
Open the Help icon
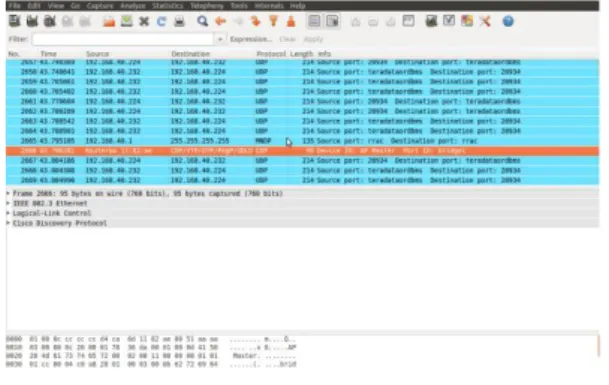coord(508,21)
